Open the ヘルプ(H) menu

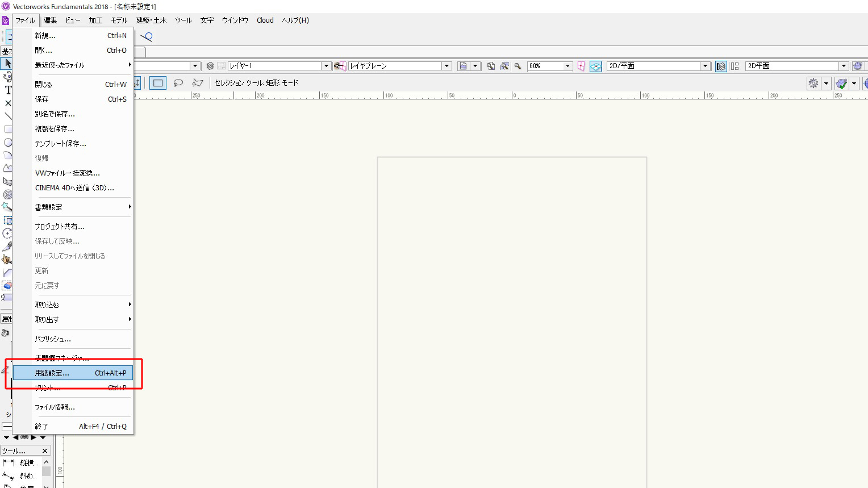pos(295,20)
